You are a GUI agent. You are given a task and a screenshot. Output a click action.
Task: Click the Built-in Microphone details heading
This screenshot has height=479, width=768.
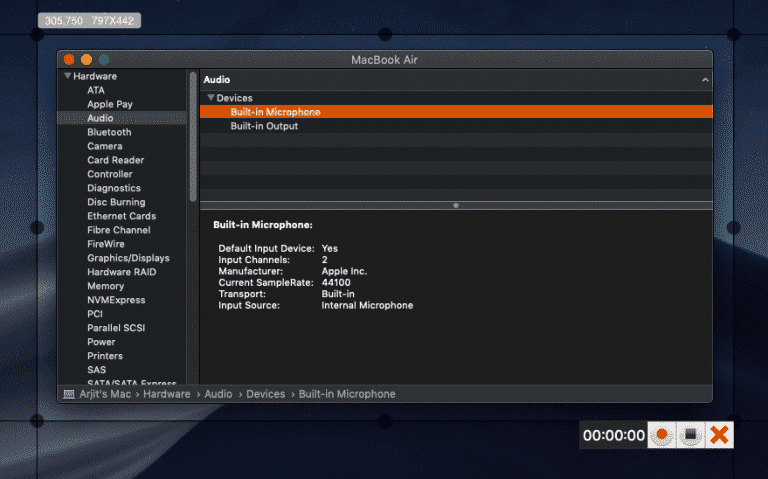click(263, 225)
